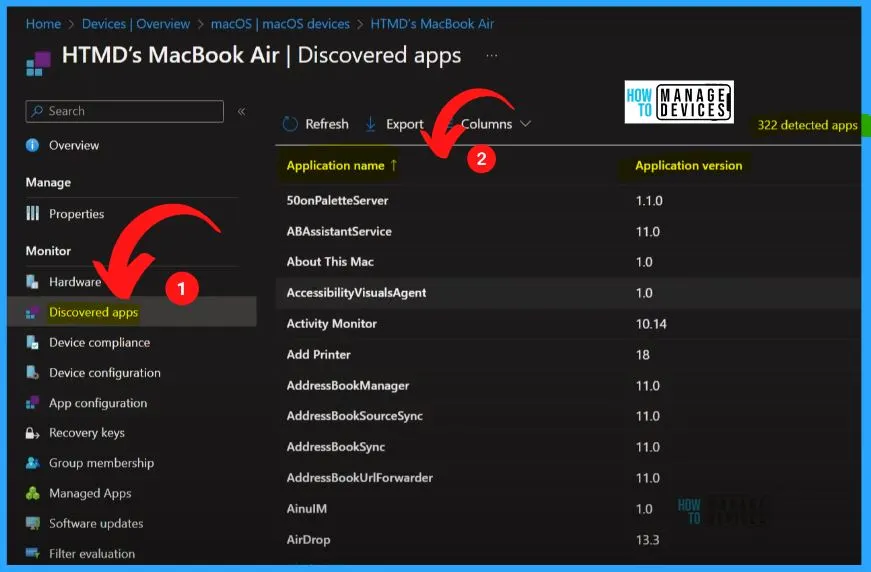
Task: Go to Devices | Overview breadcrumb
Action: pos(136,24)
